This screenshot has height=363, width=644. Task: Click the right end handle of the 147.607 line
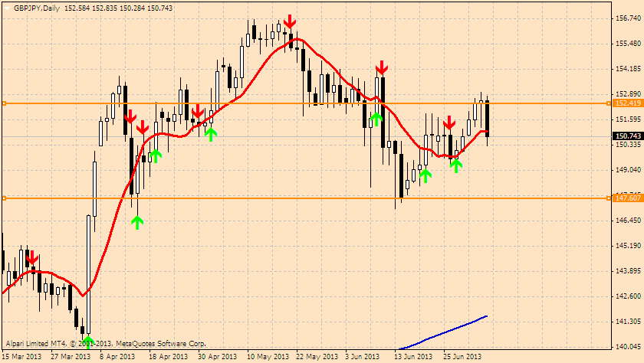608,198
